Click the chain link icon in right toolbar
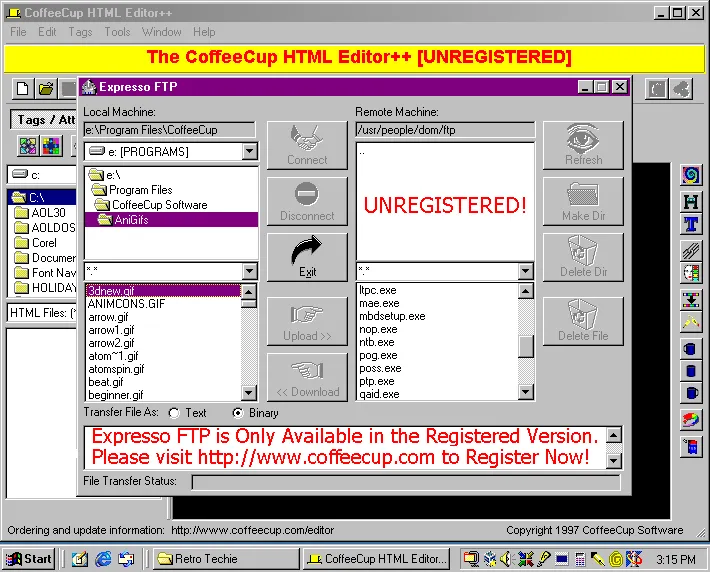This screenshot has width=710, height=572. (x=691, y=250)
